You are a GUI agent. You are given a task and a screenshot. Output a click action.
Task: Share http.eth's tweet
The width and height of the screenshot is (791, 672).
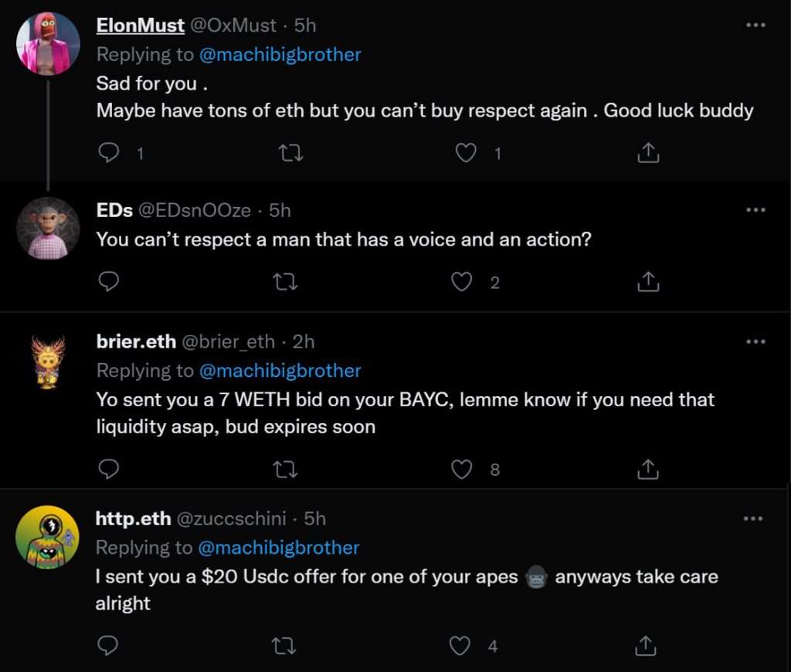pos(645,646)
